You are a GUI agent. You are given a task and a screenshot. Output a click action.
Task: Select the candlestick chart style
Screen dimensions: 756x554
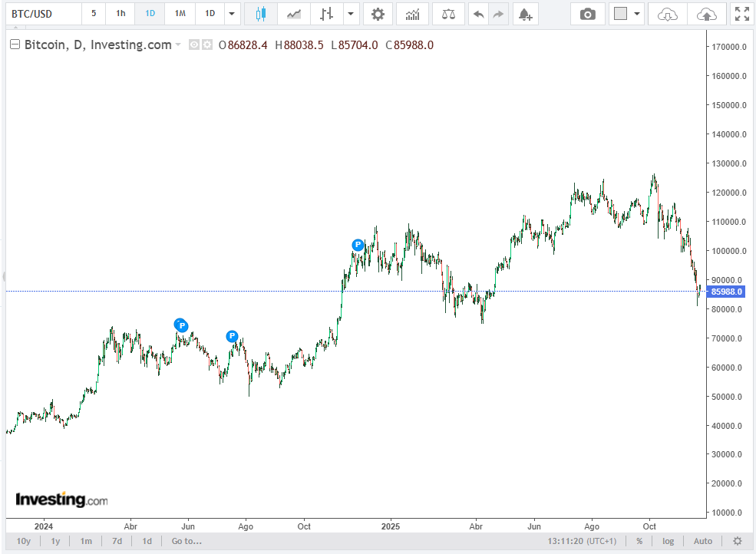(x=260, y=13)
